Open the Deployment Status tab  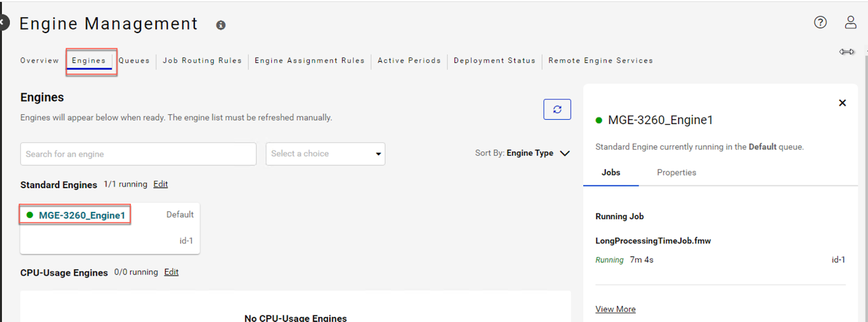coord(495,61)
